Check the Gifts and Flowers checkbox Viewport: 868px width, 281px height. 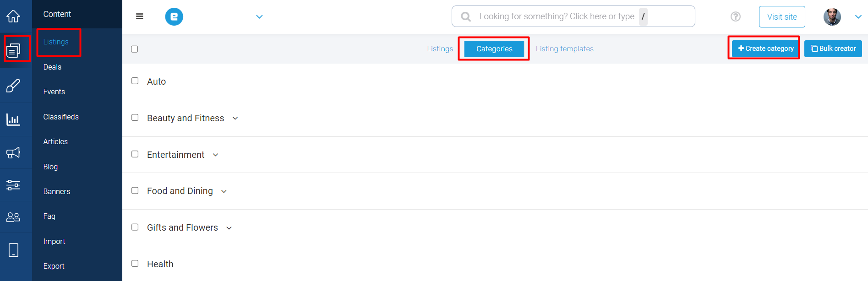pyautogui.click(x=135, y=227)
